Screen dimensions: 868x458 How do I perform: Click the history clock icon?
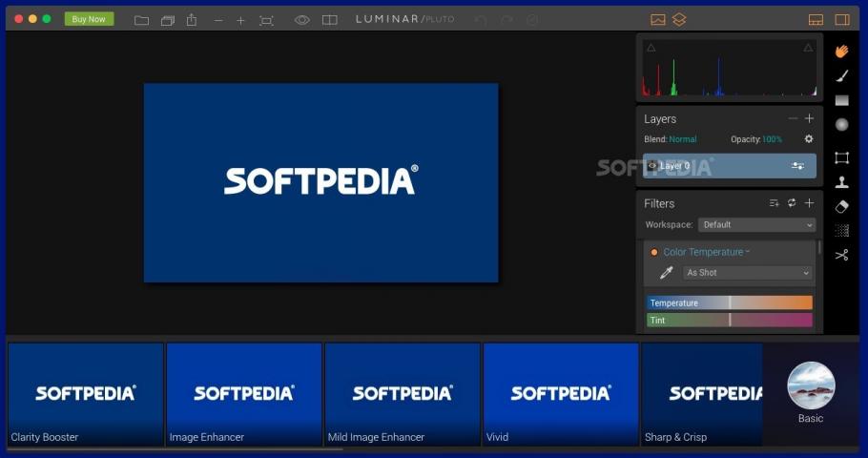532,20
